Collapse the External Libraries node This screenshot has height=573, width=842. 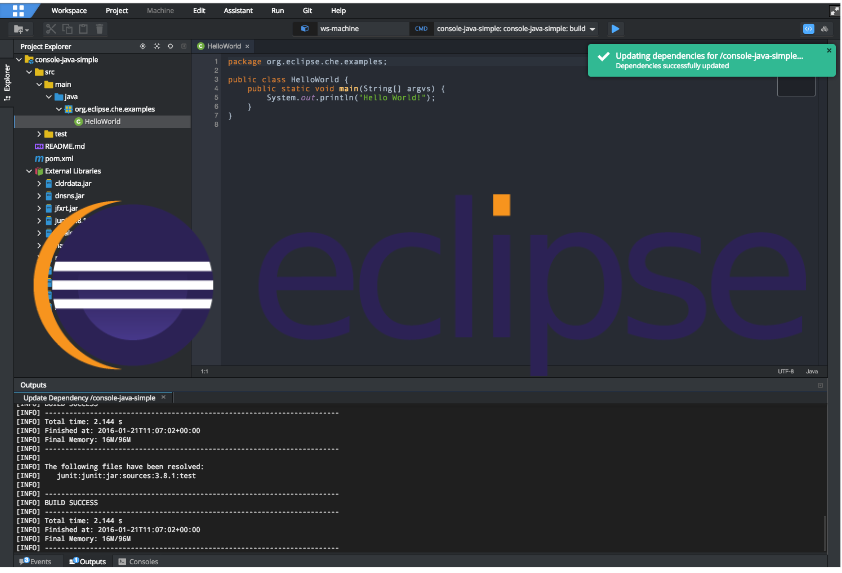29,171
